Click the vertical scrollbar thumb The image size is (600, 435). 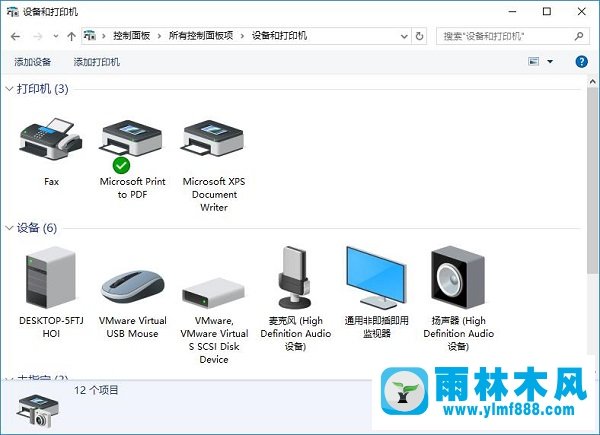(592, 180)
